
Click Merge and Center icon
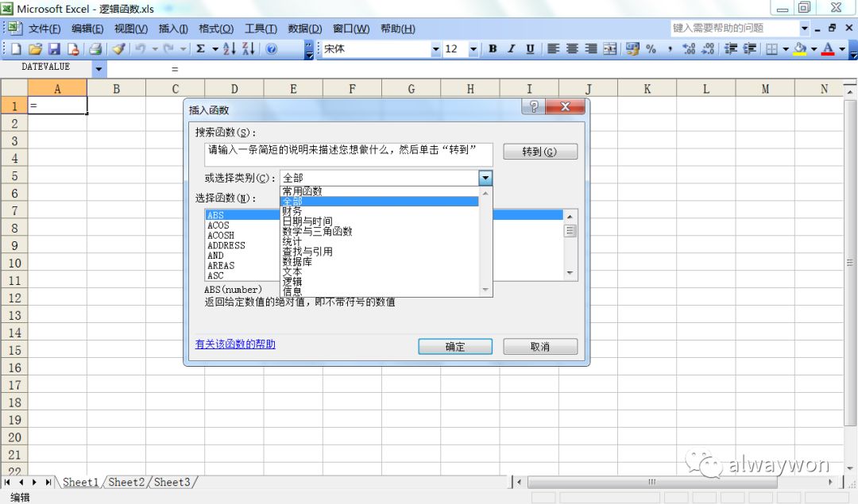[x=610, y=48]
